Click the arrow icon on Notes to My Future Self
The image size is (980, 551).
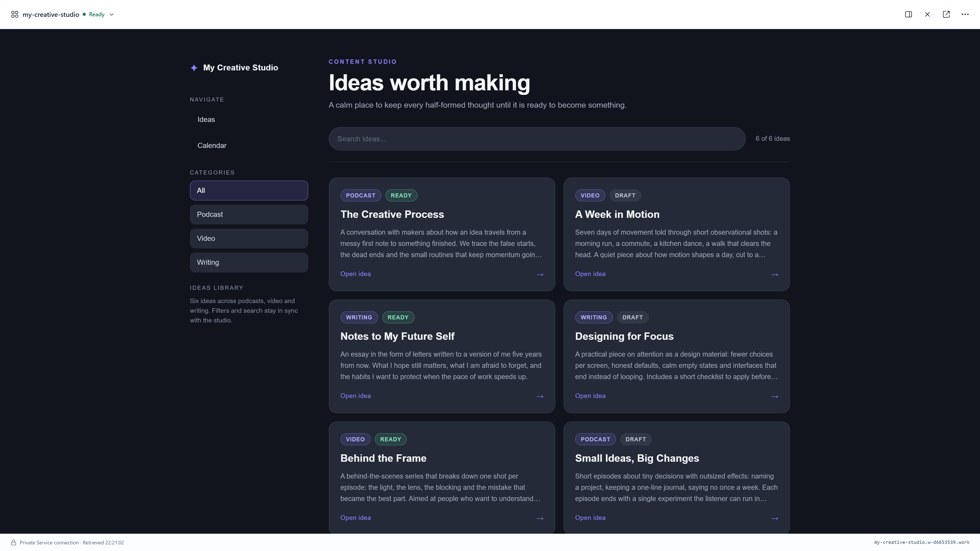[x=540, y=397]
